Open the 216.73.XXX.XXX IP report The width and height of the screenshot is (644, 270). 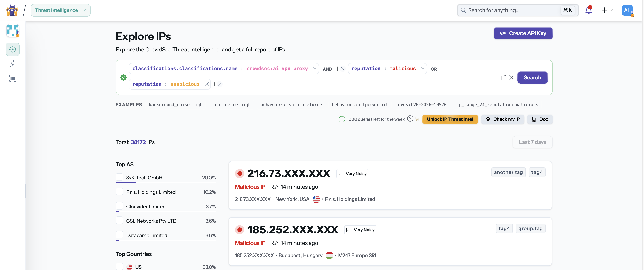pyautogui.click(x=288, y=173)
